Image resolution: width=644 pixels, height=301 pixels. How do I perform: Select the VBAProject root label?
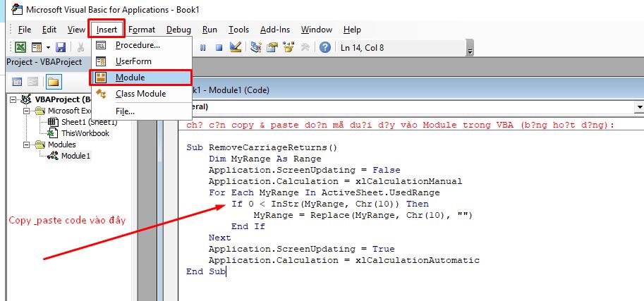pyautogui.click(x=63, y=99)
